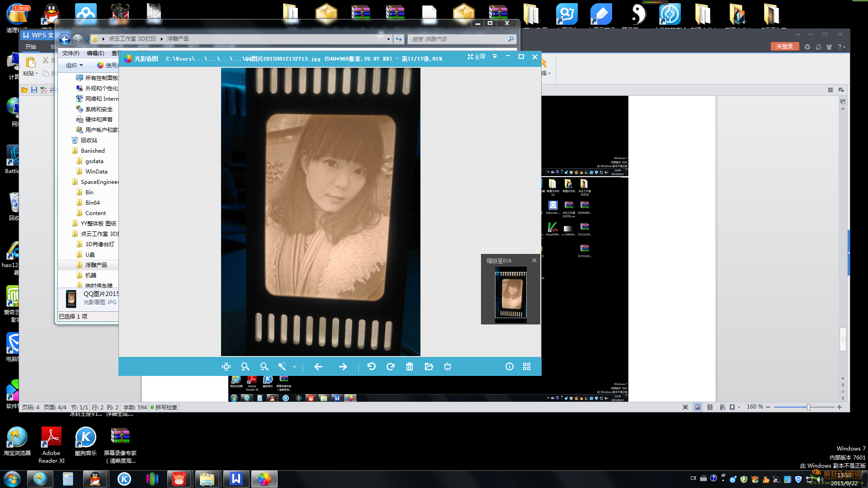Go to the next image

343,367
